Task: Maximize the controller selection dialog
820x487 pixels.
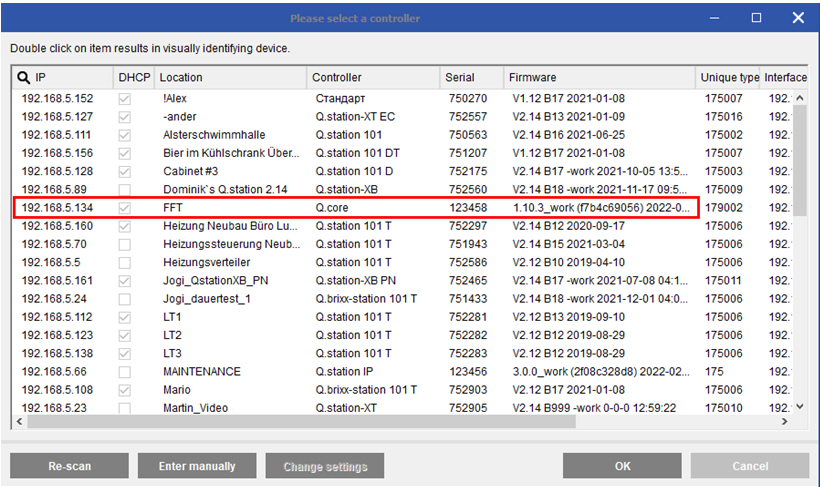Action: click(756, 18)
